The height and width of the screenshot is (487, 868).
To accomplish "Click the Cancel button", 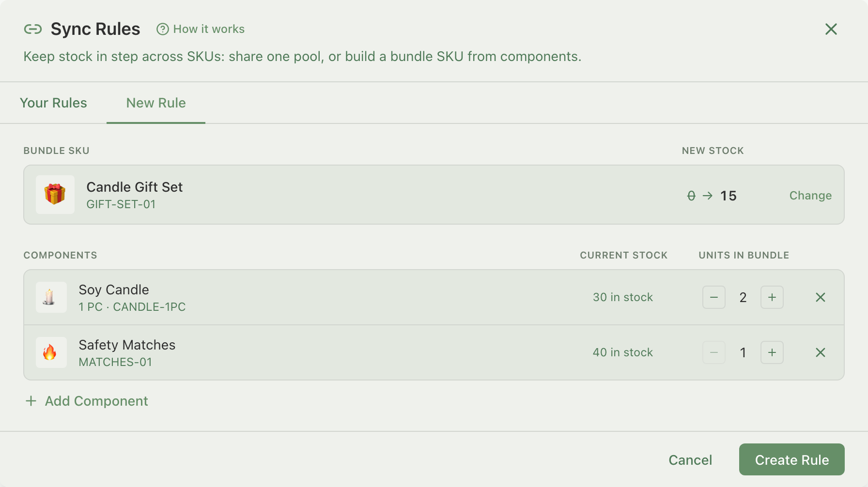I will tap(690, 460).
